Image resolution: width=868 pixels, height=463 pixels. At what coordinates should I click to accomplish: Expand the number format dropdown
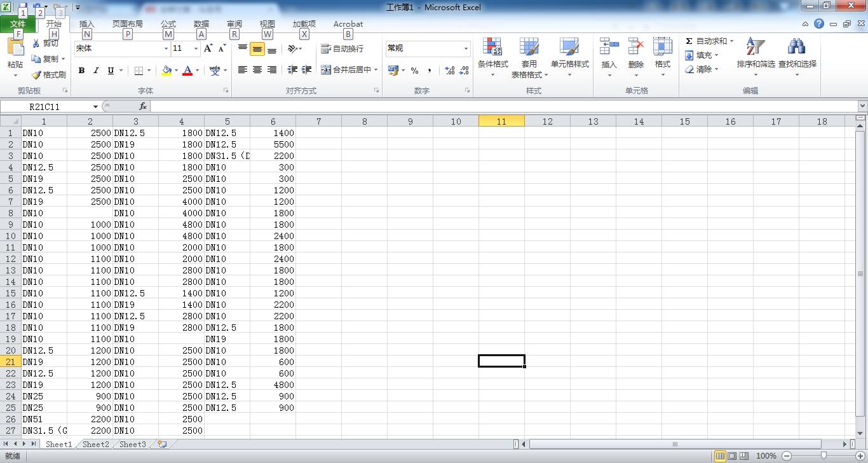click(466, 48)
